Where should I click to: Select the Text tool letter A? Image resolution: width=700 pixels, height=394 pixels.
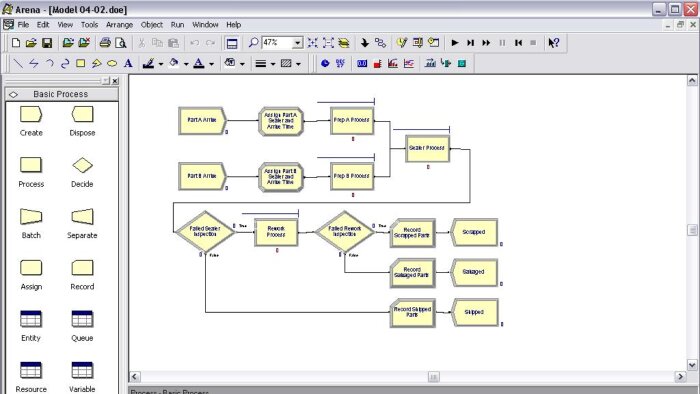pos(128,63)
